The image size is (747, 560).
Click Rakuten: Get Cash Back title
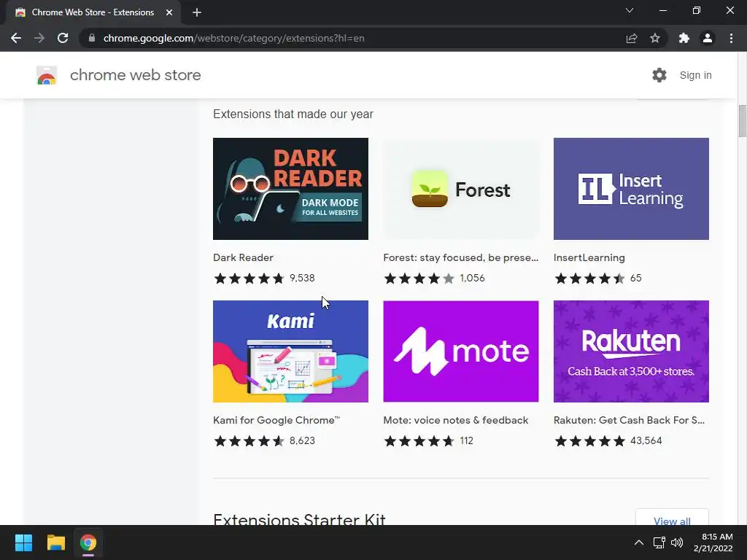click(629, 421)
